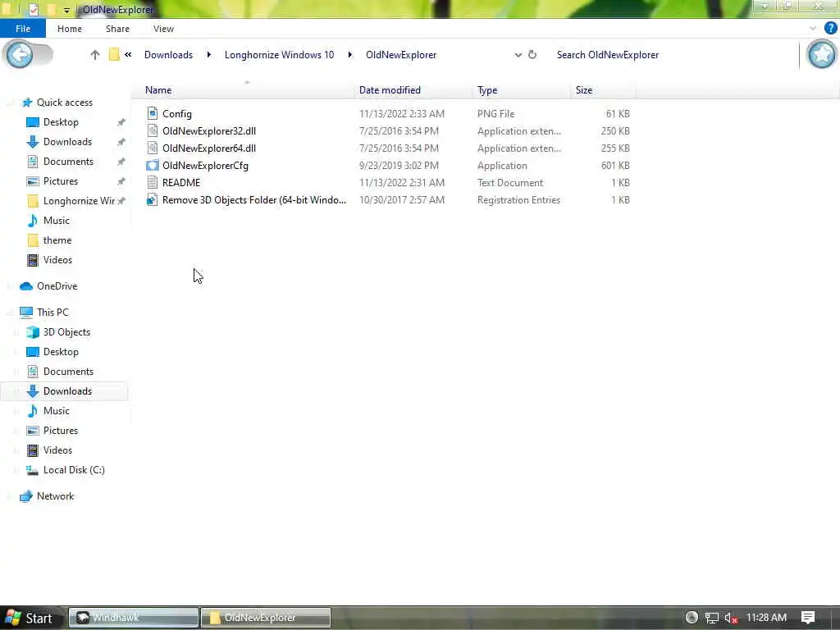Screen dimensions: 840x630
Task: Click the New folder icon in title bar
Action: pyautogui.click(x=51, y=10)
